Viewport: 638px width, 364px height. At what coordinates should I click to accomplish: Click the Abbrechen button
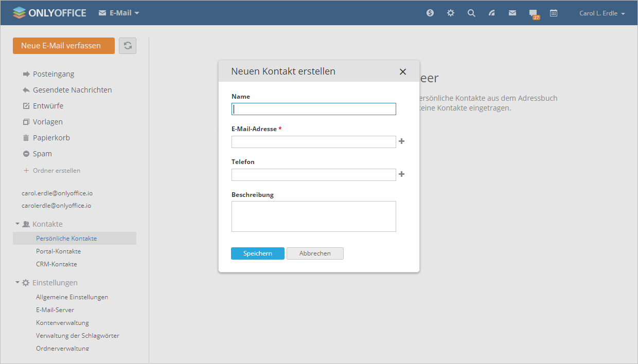[x=315, y=253]
